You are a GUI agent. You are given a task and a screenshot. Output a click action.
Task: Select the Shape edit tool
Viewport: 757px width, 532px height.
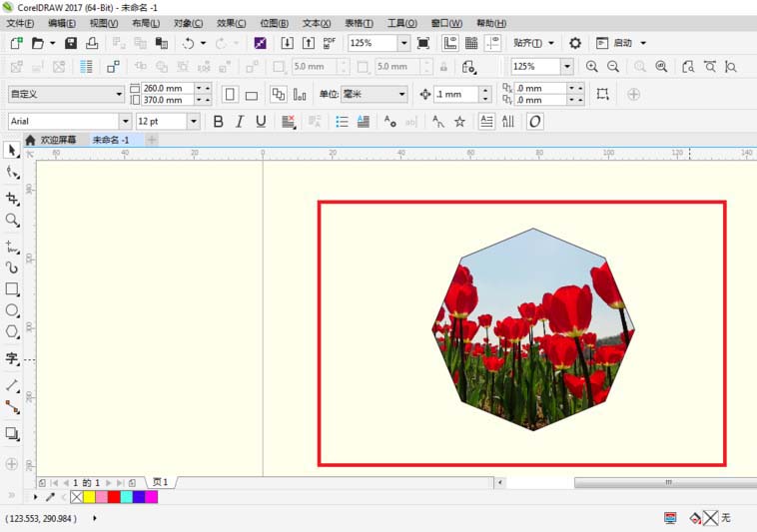[12, 173]
